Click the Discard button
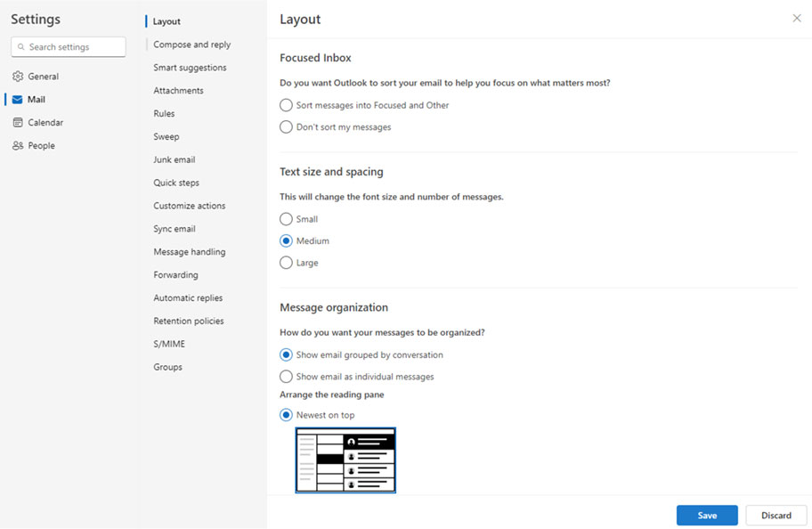 pos(775,516)
